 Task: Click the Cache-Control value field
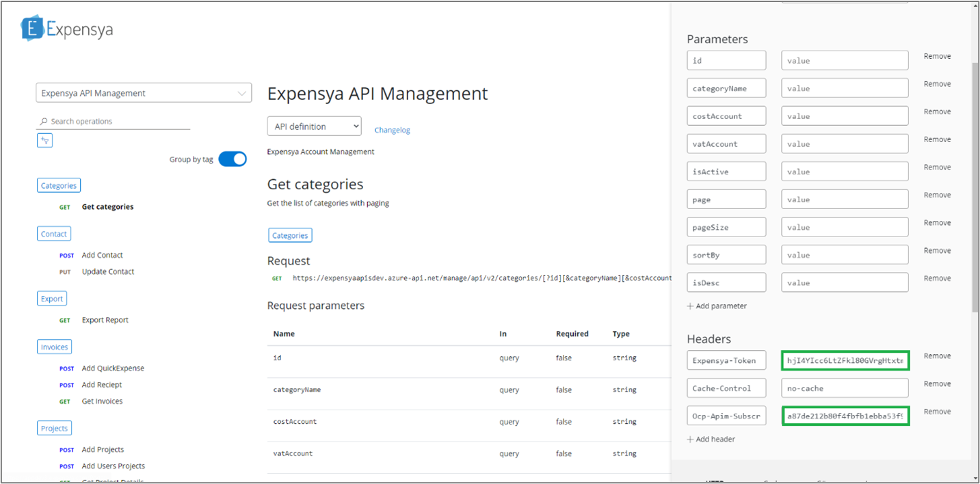(845, 388)
